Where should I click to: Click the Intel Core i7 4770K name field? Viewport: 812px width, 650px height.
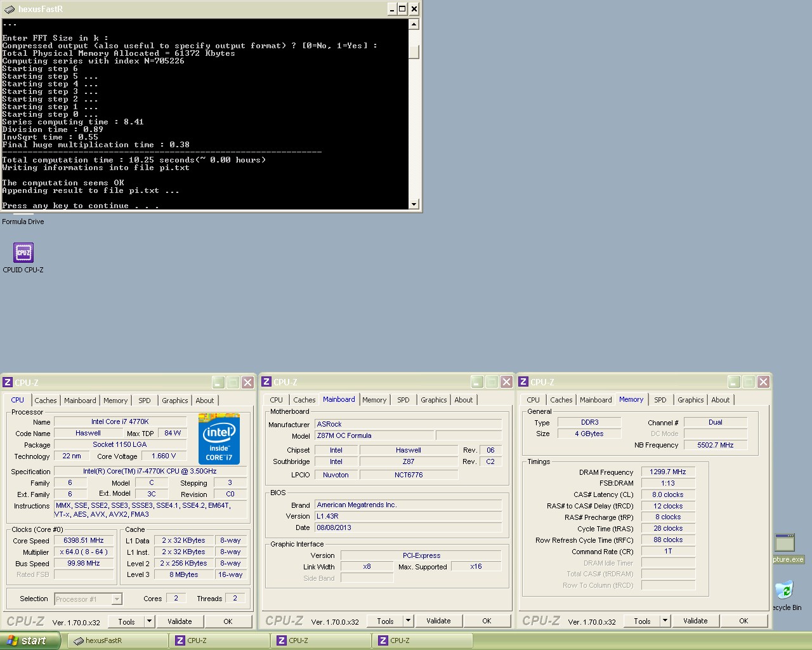coord(120,421)
